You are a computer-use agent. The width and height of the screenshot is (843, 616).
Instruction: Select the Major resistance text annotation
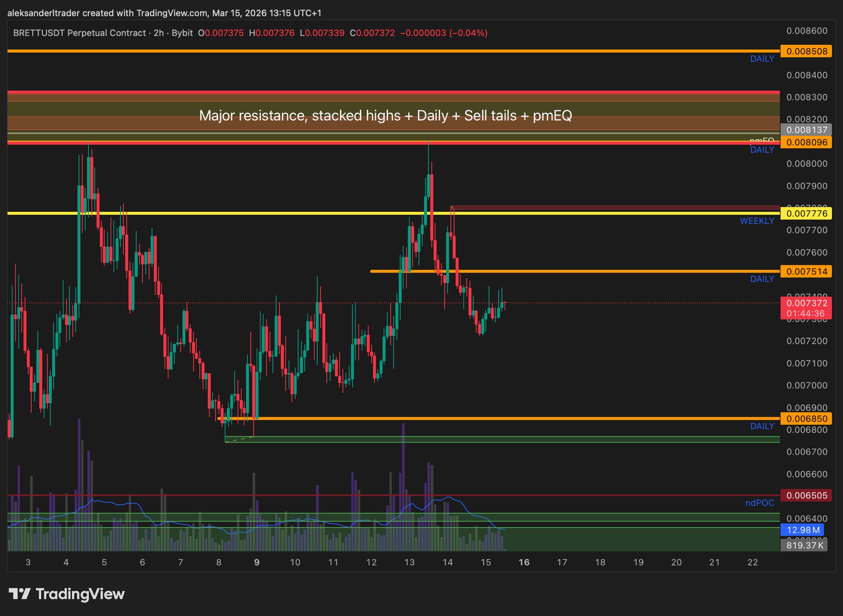coord(385,116)
